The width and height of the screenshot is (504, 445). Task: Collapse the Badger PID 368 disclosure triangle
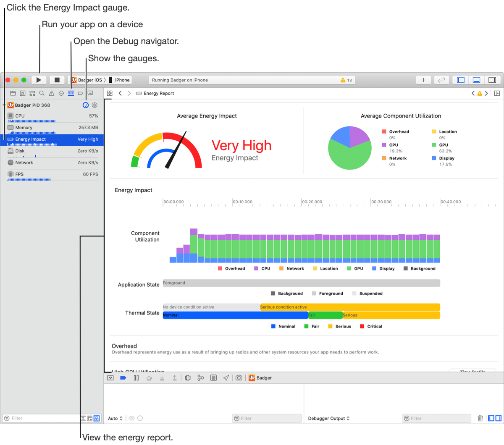[x=4, y=105]
